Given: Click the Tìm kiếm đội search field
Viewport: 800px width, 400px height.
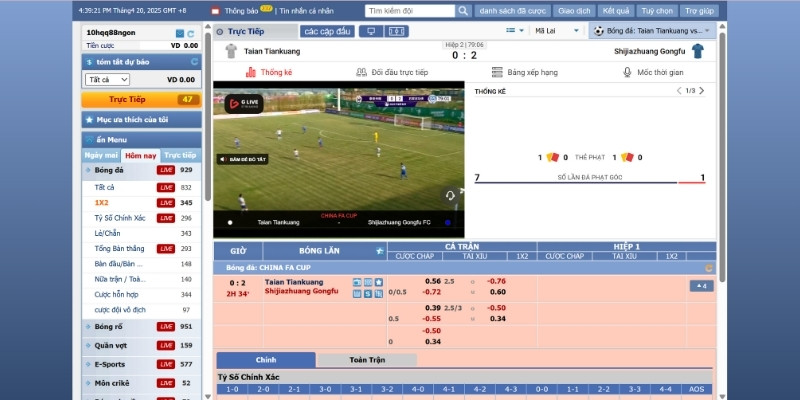Looking at the screenshot, I should (x=410, y=11).
